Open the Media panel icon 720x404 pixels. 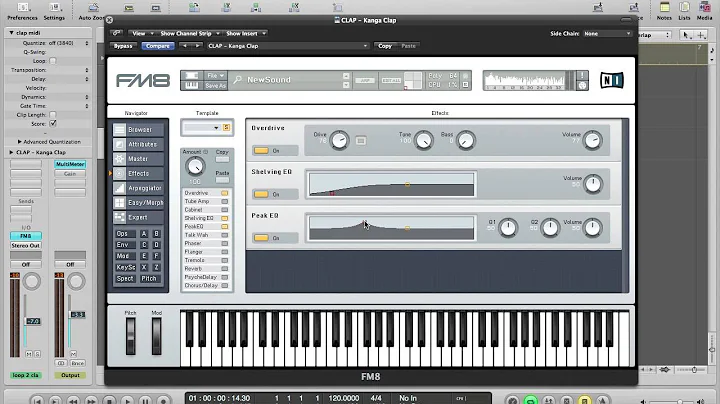pyautogui.click(x=704, y=7)
